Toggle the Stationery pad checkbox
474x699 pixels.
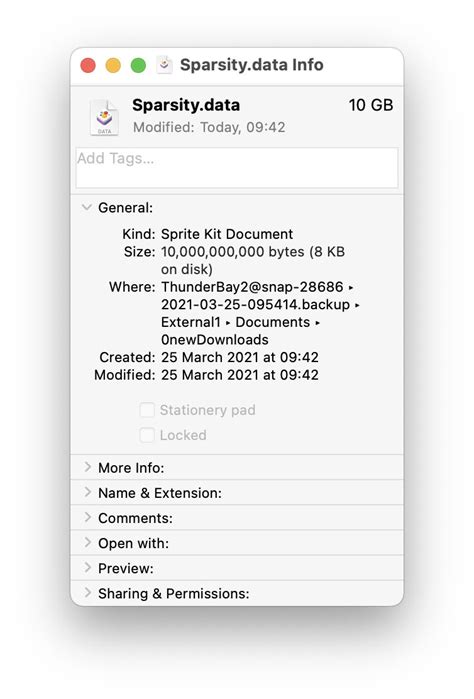click(x=147, y=410)
